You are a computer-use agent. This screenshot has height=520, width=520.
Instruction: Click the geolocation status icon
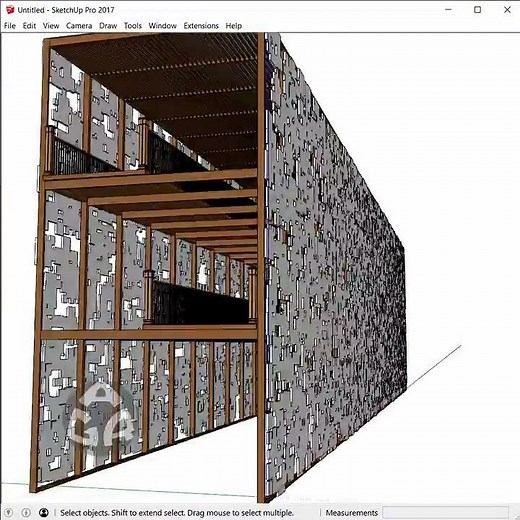(8, 512)
